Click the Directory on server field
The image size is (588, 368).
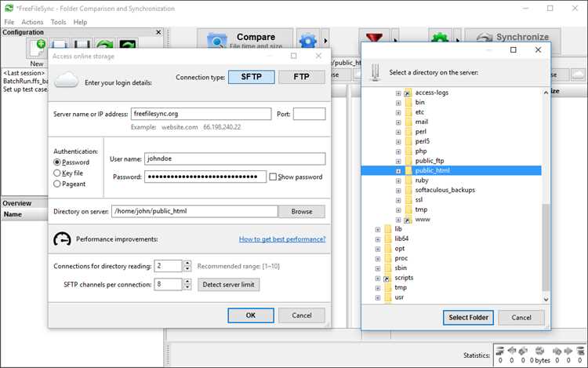pos(194,211)
